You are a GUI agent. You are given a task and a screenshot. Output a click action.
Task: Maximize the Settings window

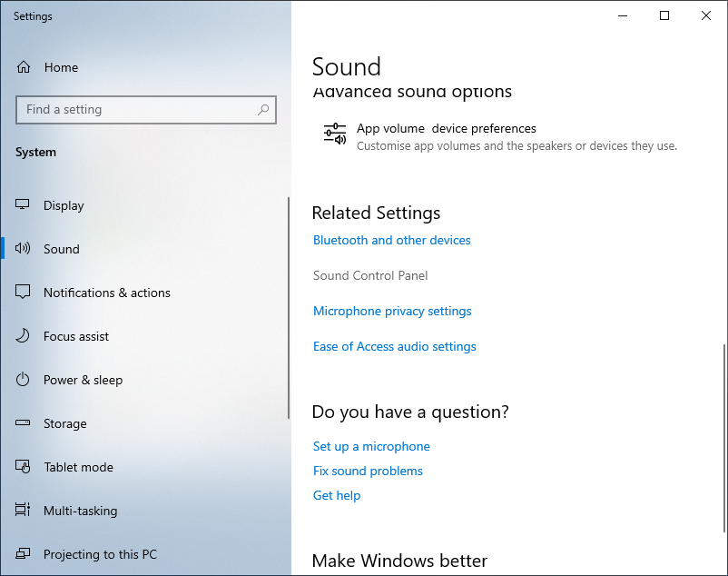664,15
